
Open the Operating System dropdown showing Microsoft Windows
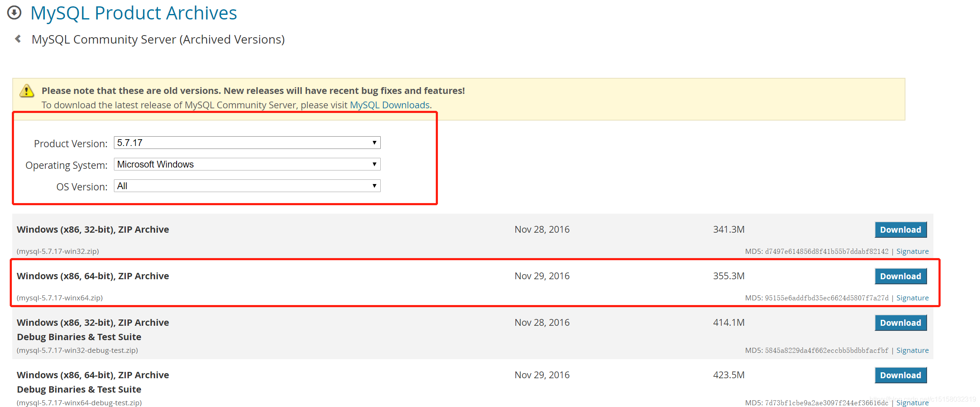pyautogui.click(x=247, y=164)
